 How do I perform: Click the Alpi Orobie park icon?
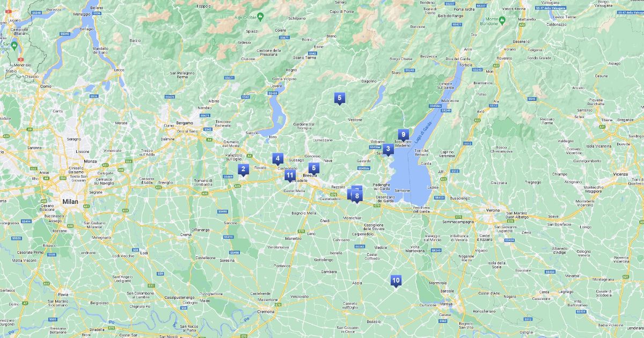point(260,17)
